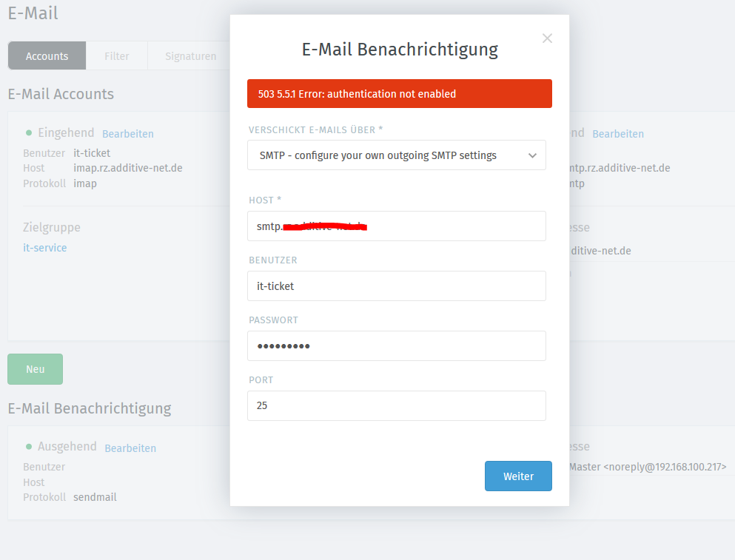
Task: Click green status dot beside Eingehend
Action: (x=29, y=133)
